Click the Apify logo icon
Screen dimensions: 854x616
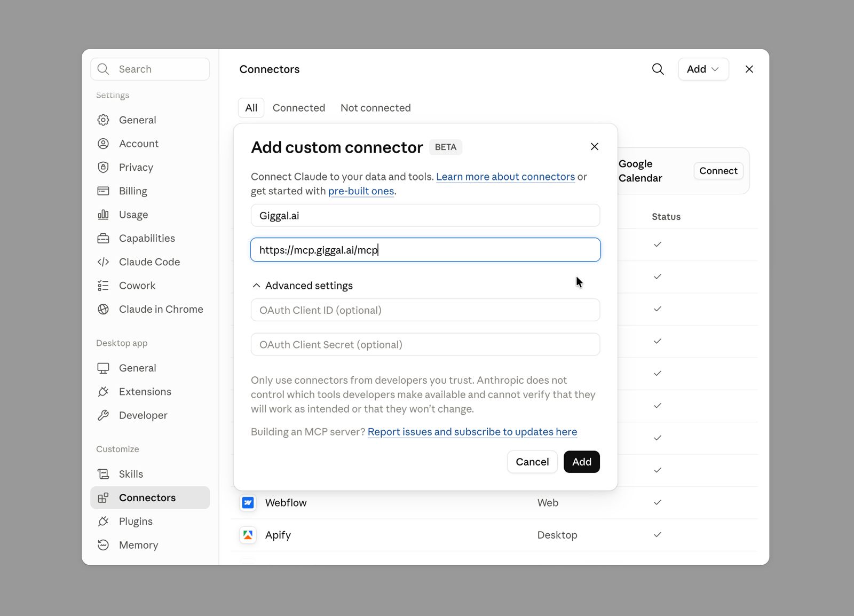(x=248, y=535)
